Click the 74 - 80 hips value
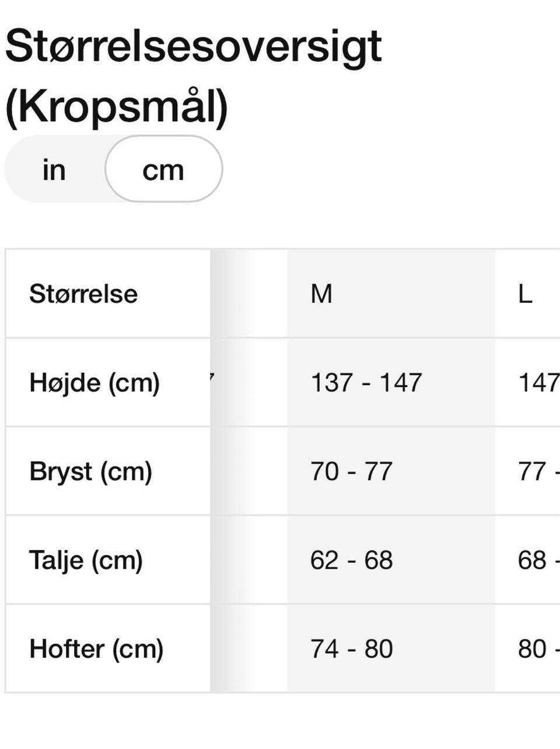This screenshot has height=749, width=560. pos(352,649)
